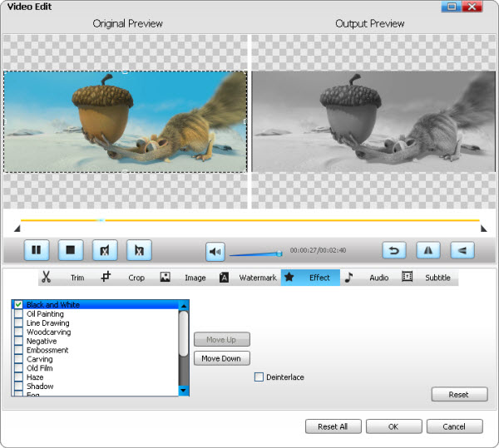Screen dimensions: 499x448
Task: Go to the Image tab
Action: [195, 278]
